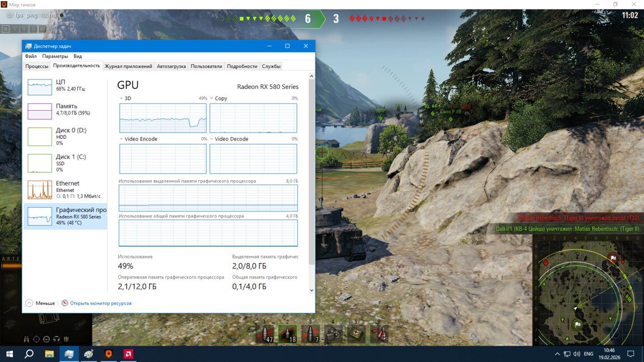The height and width of the screenshot is (362, 644).
Task: Click Открыть монитор ресурсов link
Action: click(100, 303)
